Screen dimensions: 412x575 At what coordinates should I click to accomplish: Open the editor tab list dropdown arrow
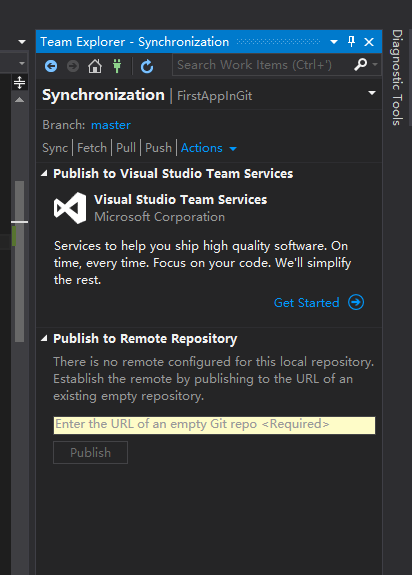(x=22, y=42)
